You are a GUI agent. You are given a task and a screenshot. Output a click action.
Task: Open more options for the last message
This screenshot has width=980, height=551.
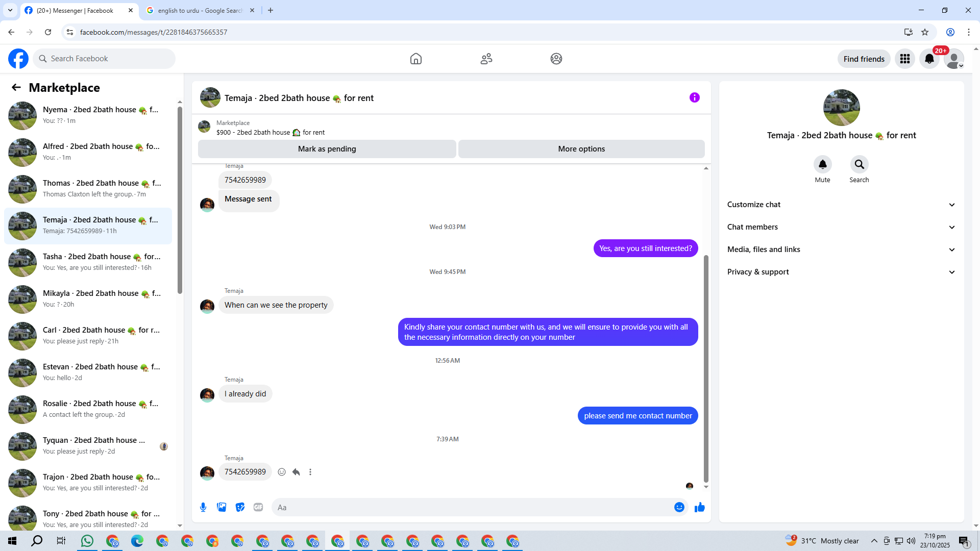pos(310,472)
